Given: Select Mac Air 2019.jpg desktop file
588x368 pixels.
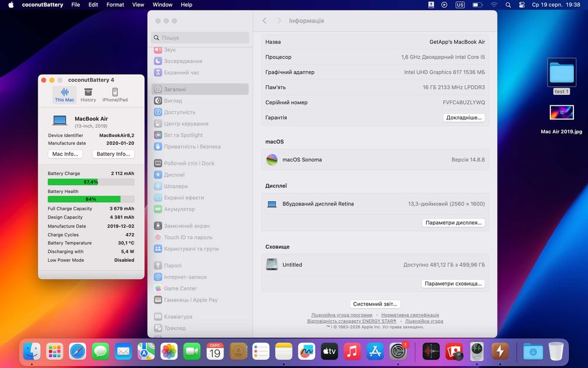Looking at the screenshot, I should click(x=562, y=120).
